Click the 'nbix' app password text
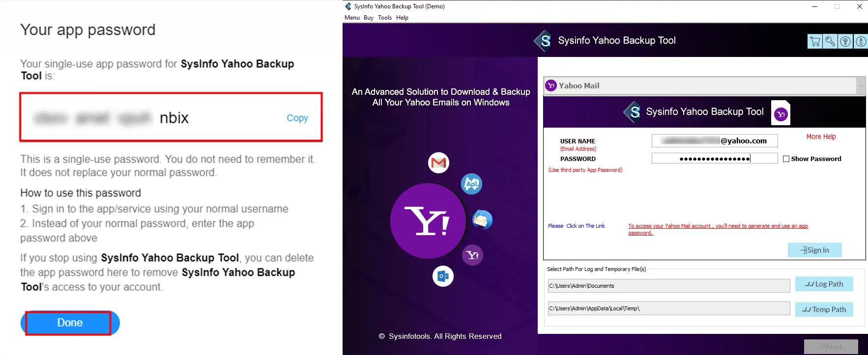The width and height of the screenshot is (868, 355). click(x=174, y=118)
